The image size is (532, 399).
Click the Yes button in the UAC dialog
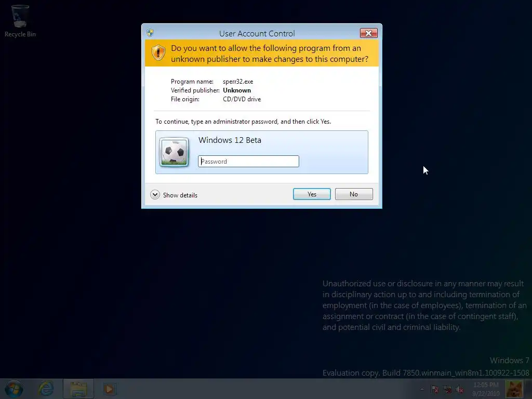coord(312,194)
